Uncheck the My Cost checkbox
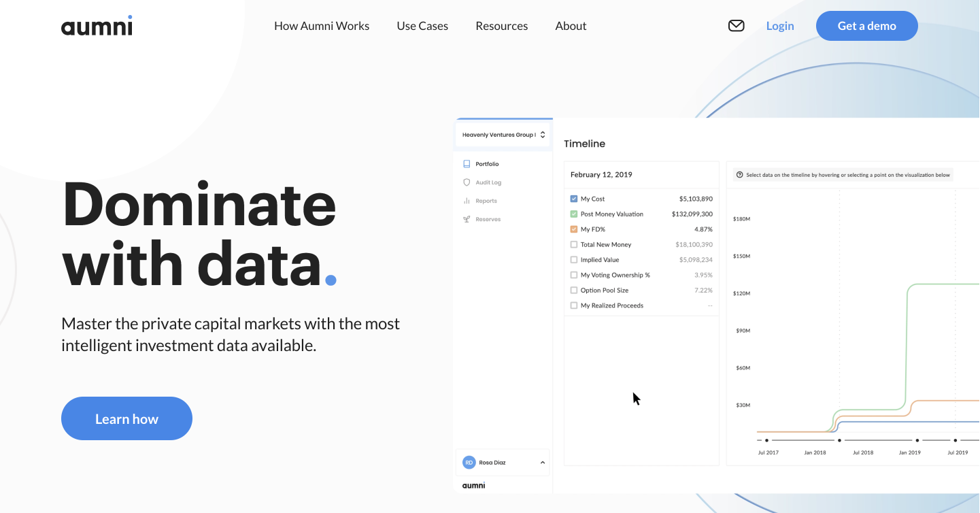The width and height of the screenshot is (980, 513). 573,198
